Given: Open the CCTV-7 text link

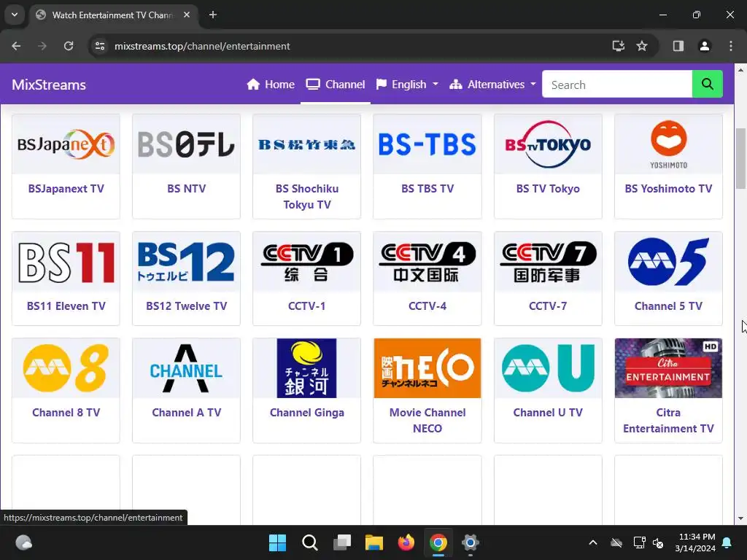Looking at the screenshot, I should coord(548,306).
